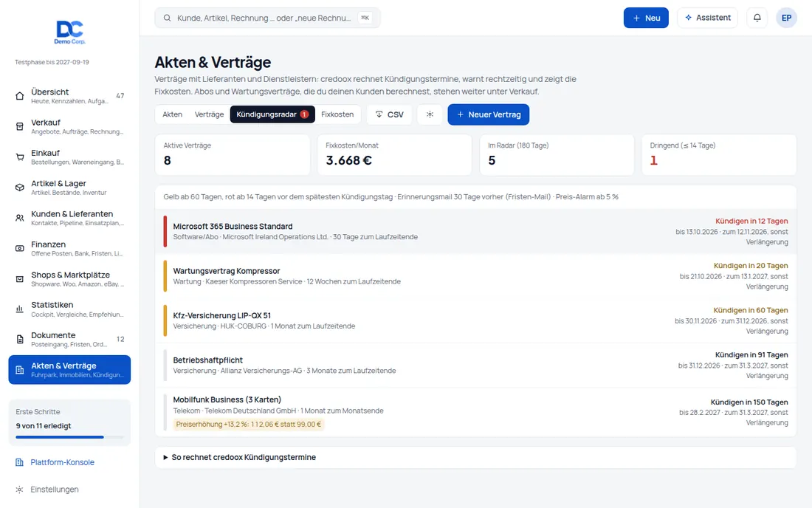Go to Statistiken in the sidebar
The image size is (812, 508).
pos(69,309)
